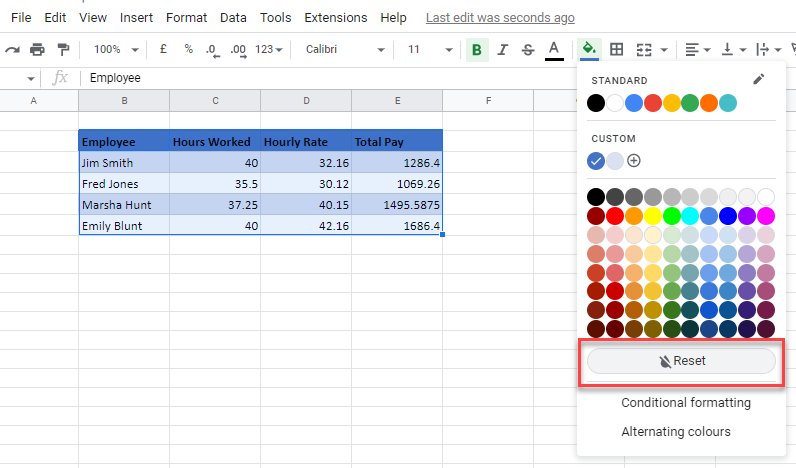Format as currency with pound icon
Image resolution: width=796 pixels, height=468 pixels.
[x=163, y=49]
